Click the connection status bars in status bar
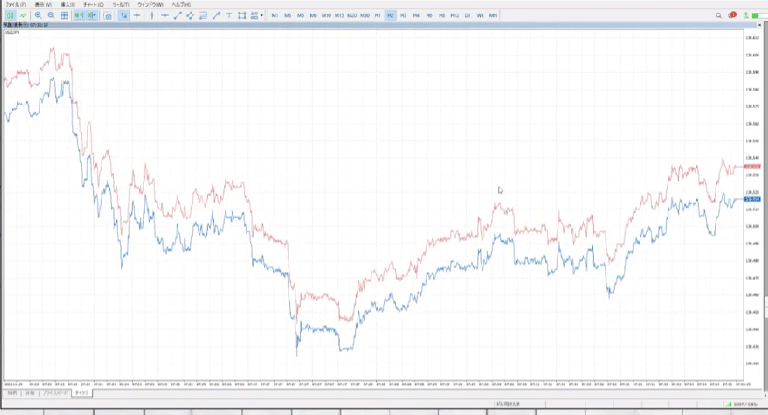Viewport: 768px width, 415px height. [729, 404]
